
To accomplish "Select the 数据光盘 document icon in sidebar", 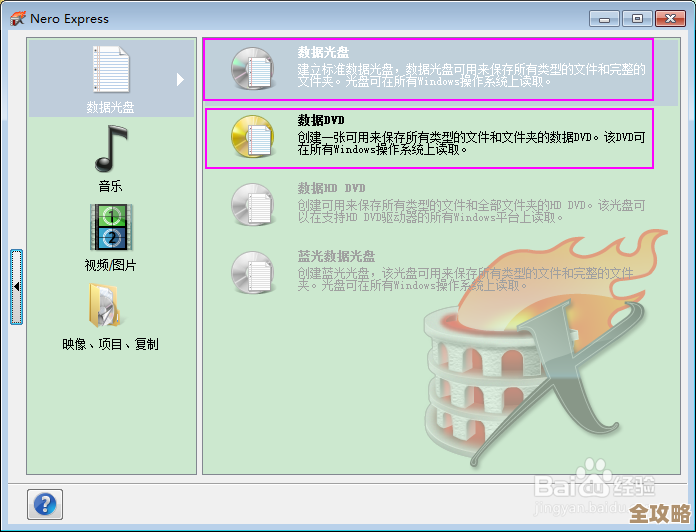I will pos(111,72).
